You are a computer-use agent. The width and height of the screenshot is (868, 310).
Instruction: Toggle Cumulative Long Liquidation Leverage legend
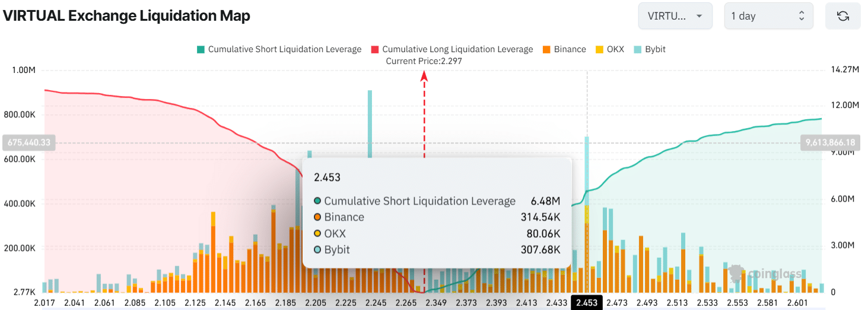point(457,49)
